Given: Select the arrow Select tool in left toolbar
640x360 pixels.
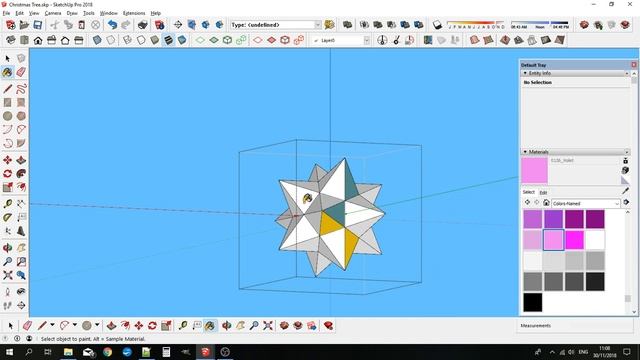Looking at the screenshot, I should point(7,59).
